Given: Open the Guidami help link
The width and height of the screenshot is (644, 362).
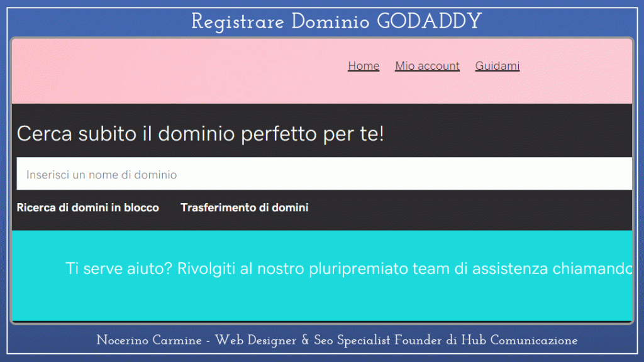Looking at the screenshot, I should coord(497,65).
